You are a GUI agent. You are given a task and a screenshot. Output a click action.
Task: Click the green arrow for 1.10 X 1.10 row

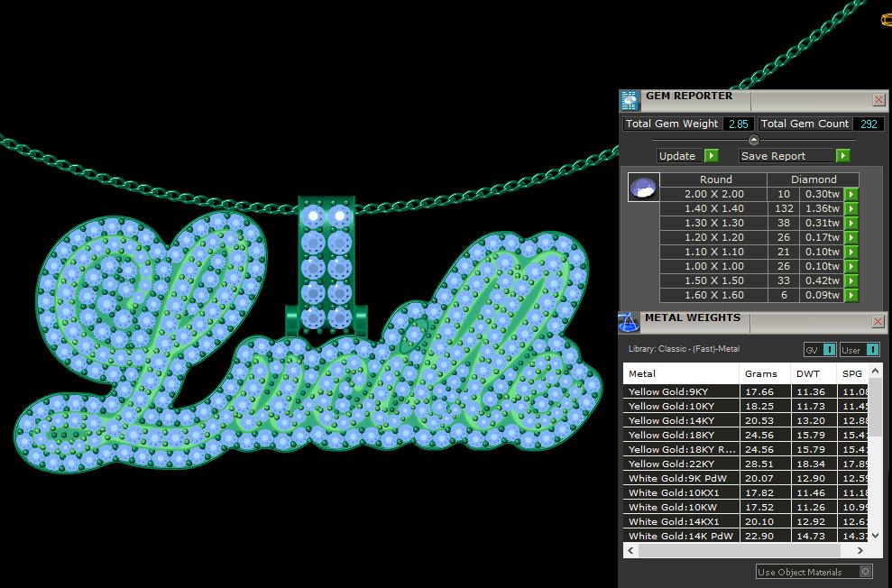point(851,252)
